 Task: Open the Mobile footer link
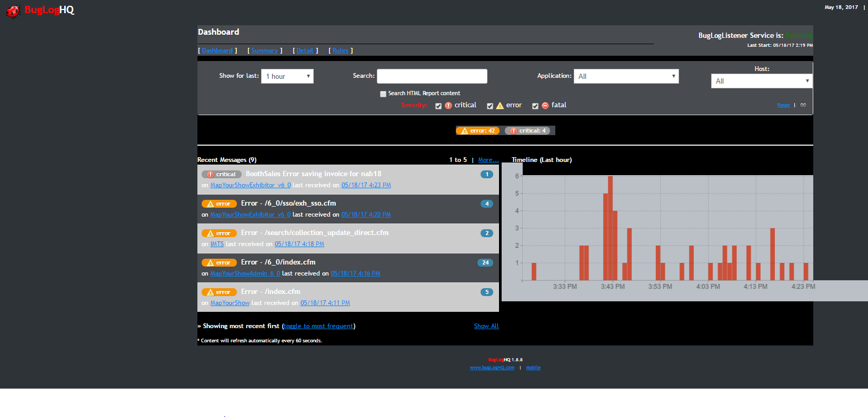(533, 368)
